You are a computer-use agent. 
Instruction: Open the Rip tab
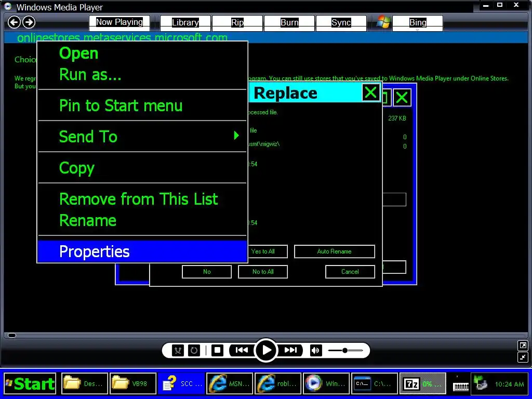(237, 23)
